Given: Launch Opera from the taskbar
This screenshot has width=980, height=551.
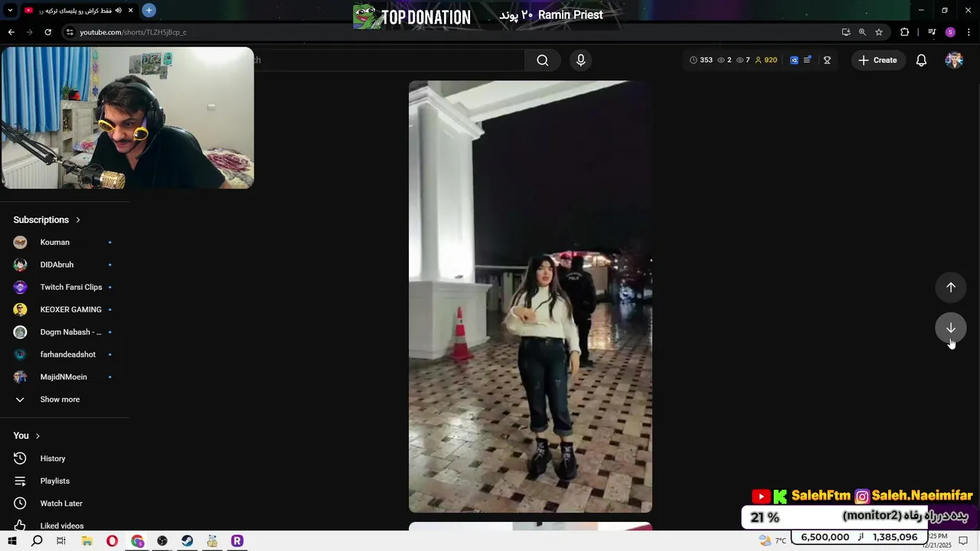Looking at the screenshot, I should (112, 541).
